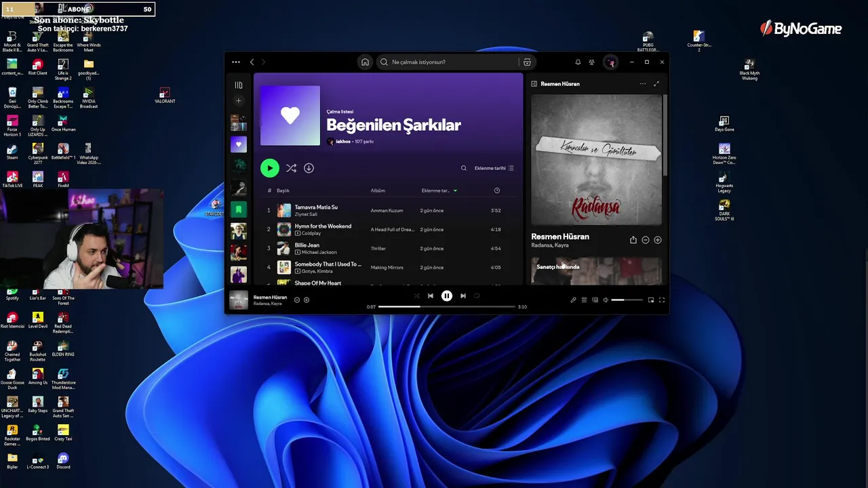Select the VALORANT desktop shortcut
The height and width of the screenshot is (488, 868).
[x=164, y=96]
